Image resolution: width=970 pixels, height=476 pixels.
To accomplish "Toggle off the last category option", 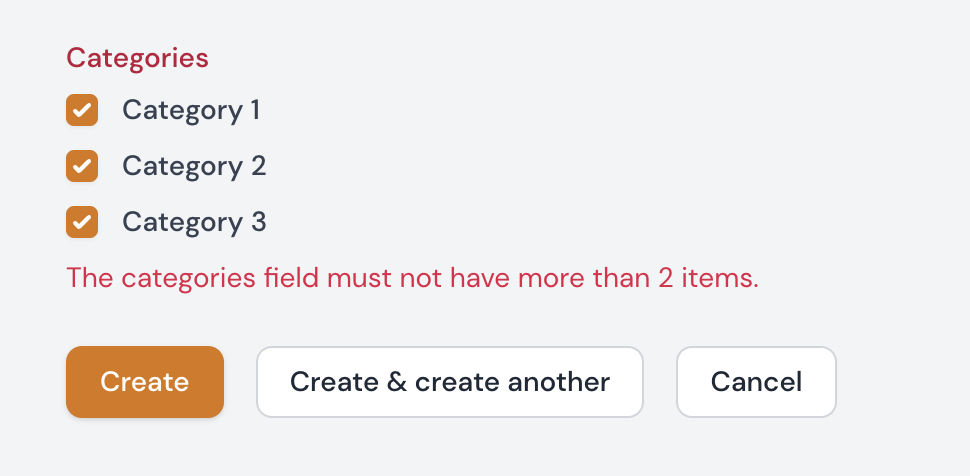I will coord(82,222).
